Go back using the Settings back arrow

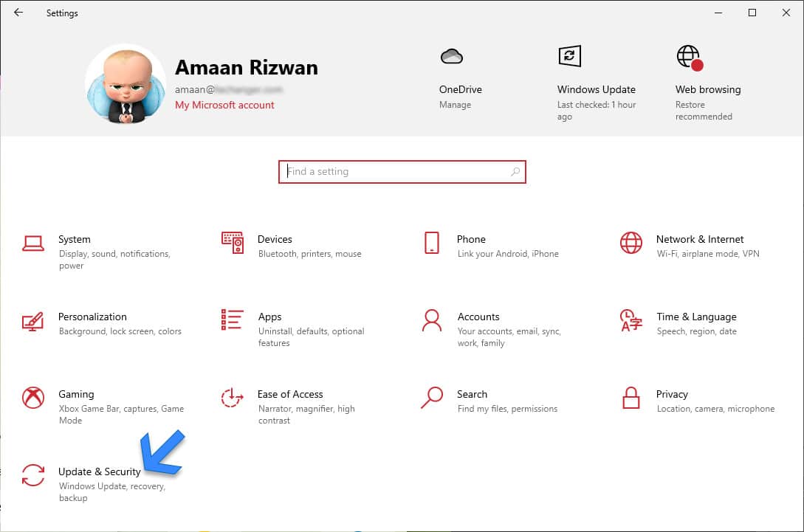point(18,13)
